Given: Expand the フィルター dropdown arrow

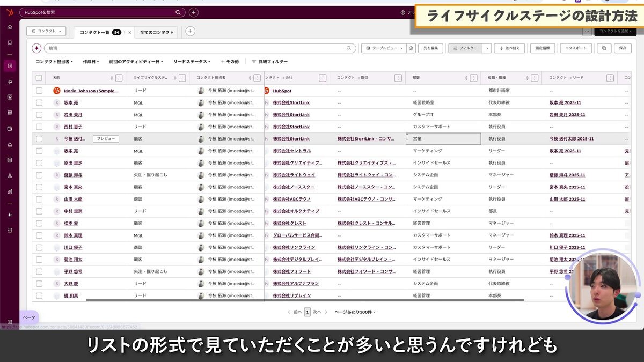Looking at the screenshot, I should coord(487,48).
